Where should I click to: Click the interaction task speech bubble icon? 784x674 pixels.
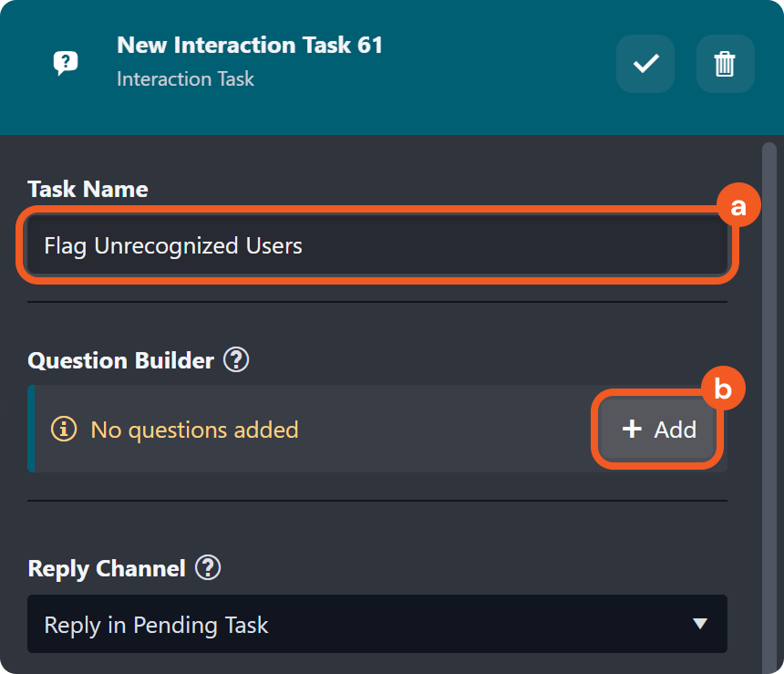click(66, 63)
